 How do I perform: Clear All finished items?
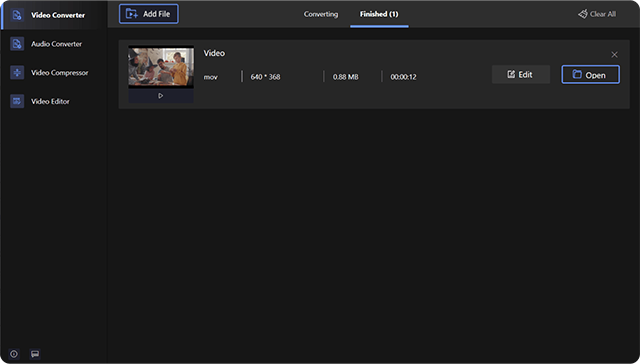click(597, 14)
